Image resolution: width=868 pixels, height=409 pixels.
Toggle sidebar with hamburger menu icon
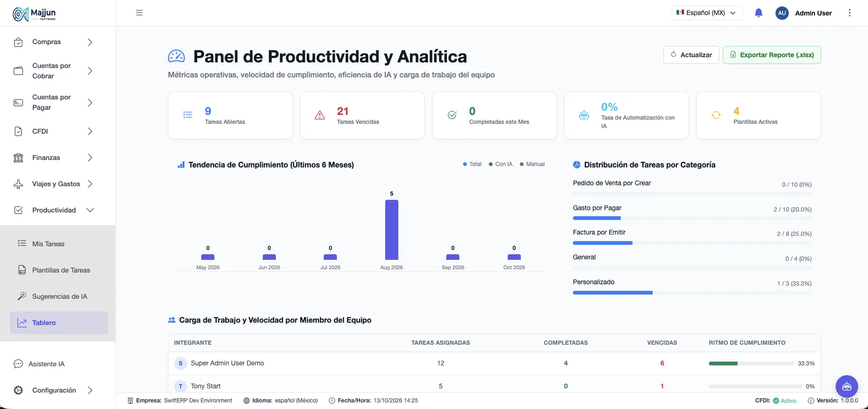click(139, 13)
